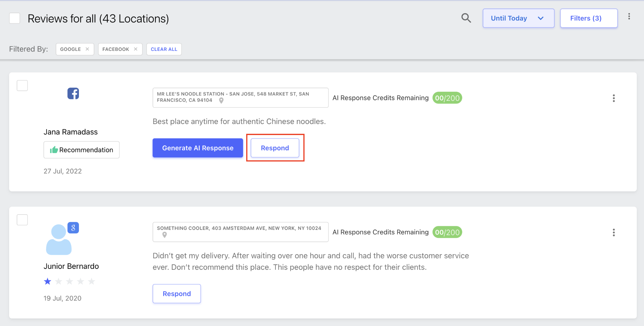Viewport: 644px width, 326px height.
Task: Click the 'Didn't get my delivery' review text
Action: click(311, 261)
